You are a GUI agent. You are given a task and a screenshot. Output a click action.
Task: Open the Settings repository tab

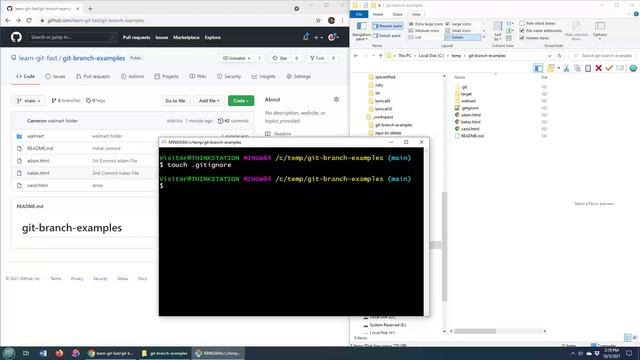298,76
